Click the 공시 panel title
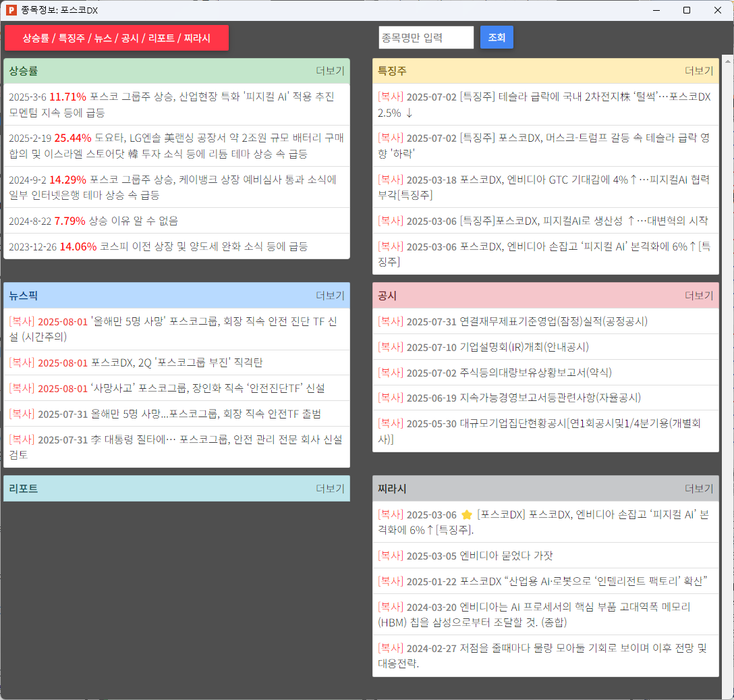Viewport: 734px width, 700px height. coord(387,296)
